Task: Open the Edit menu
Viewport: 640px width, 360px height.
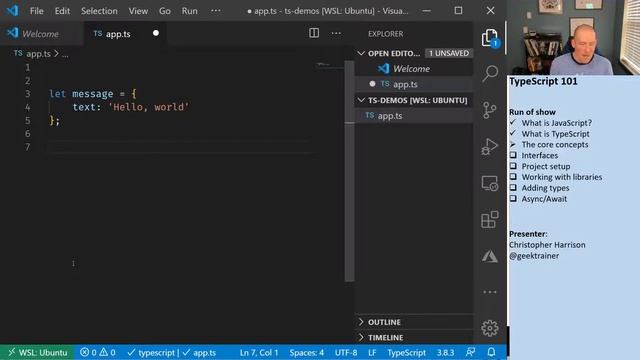Action: (x=62, y=11)
